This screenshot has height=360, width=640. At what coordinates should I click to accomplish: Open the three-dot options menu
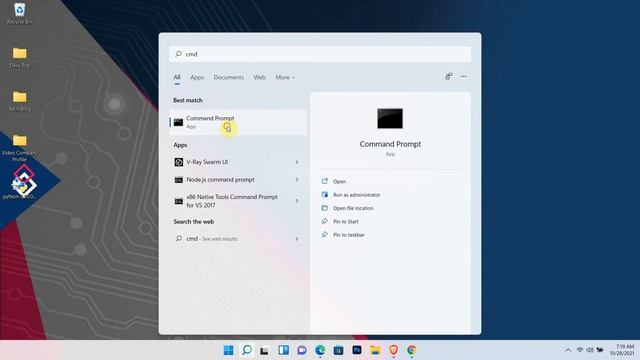click(464, 76)
